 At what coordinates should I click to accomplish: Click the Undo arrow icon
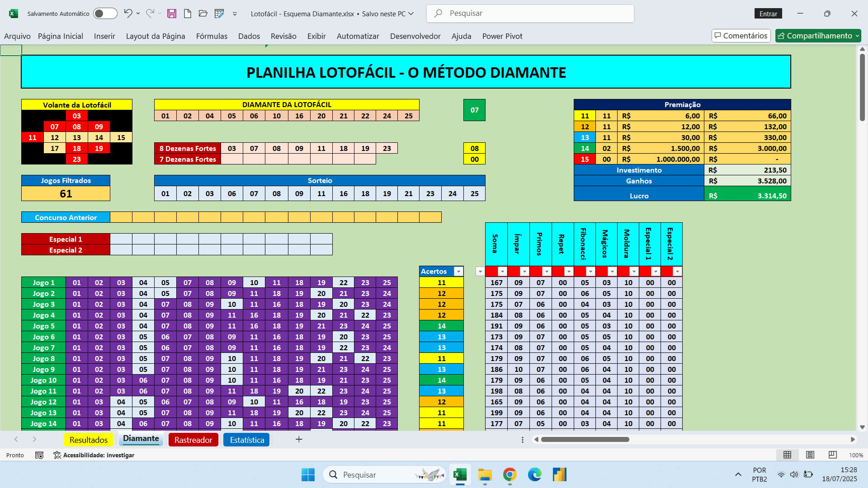click(128, 14)
